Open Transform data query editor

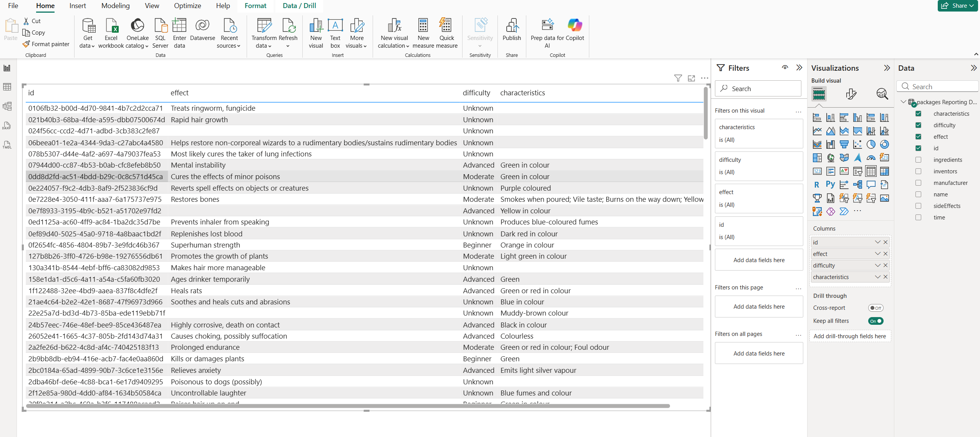pyautogui.click(x=264, y=25)
